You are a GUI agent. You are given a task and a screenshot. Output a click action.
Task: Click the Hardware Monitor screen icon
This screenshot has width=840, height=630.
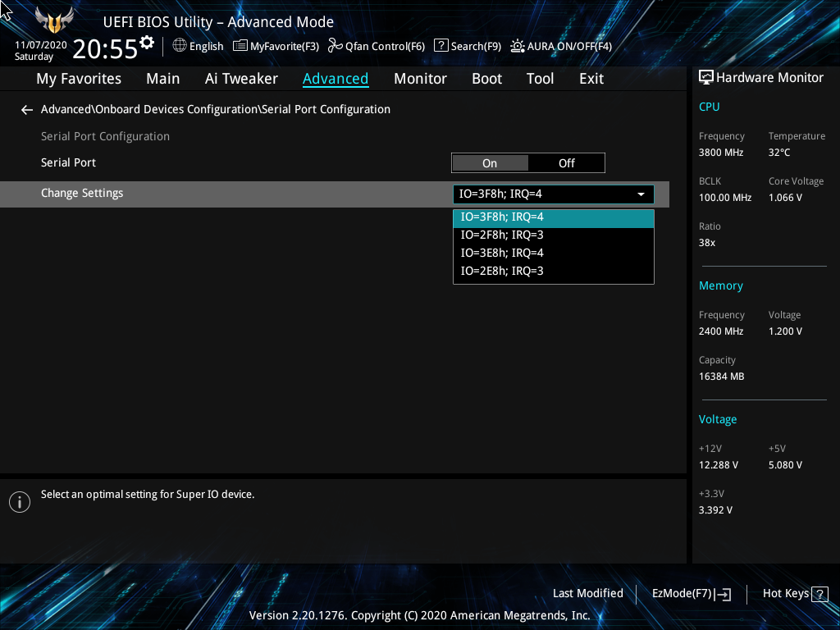[x=706, y=78]
